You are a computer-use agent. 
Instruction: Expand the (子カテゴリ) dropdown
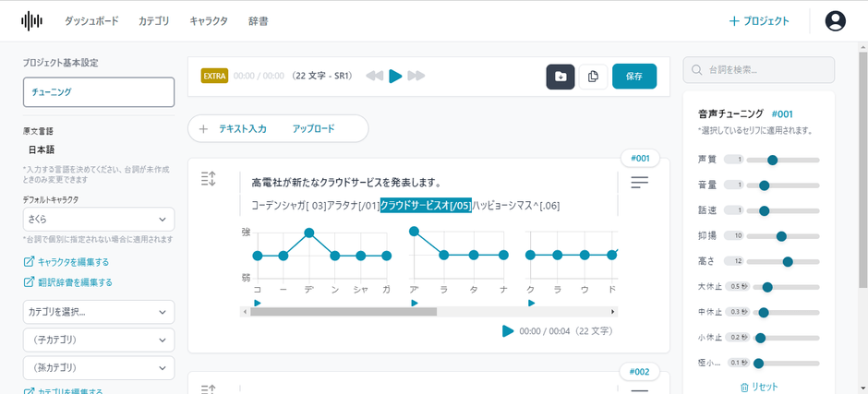click(x=99, y=340)
